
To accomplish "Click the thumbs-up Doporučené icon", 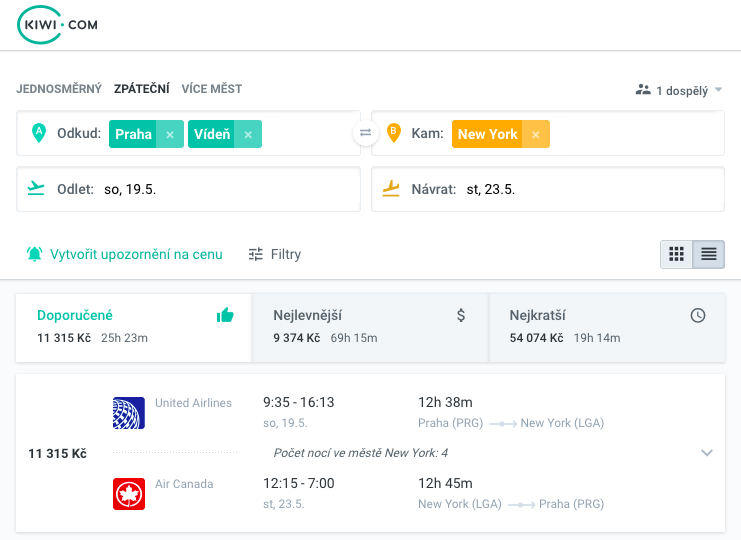I will click(x=225, y=315).
